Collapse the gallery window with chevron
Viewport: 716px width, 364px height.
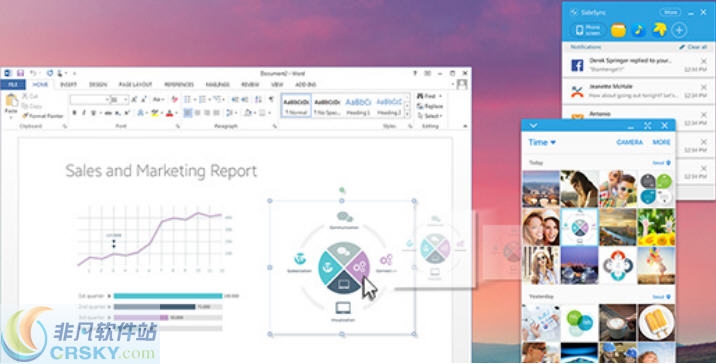533,126
